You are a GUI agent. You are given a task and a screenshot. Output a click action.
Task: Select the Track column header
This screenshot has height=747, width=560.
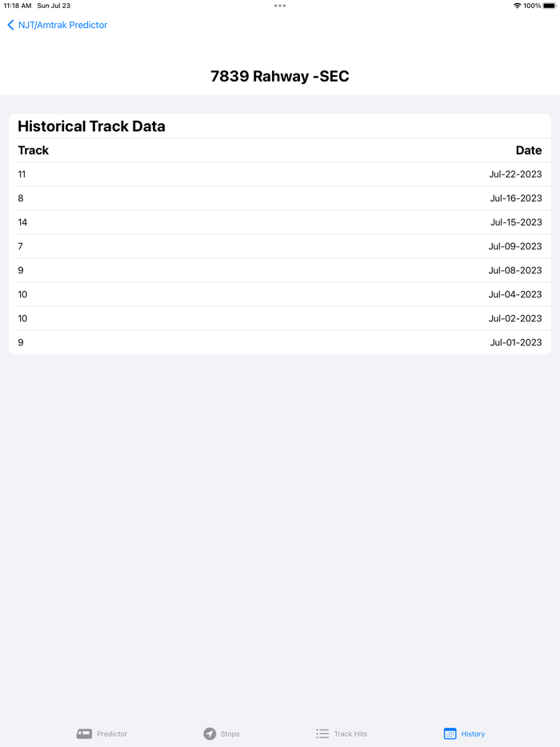point(32,150)
